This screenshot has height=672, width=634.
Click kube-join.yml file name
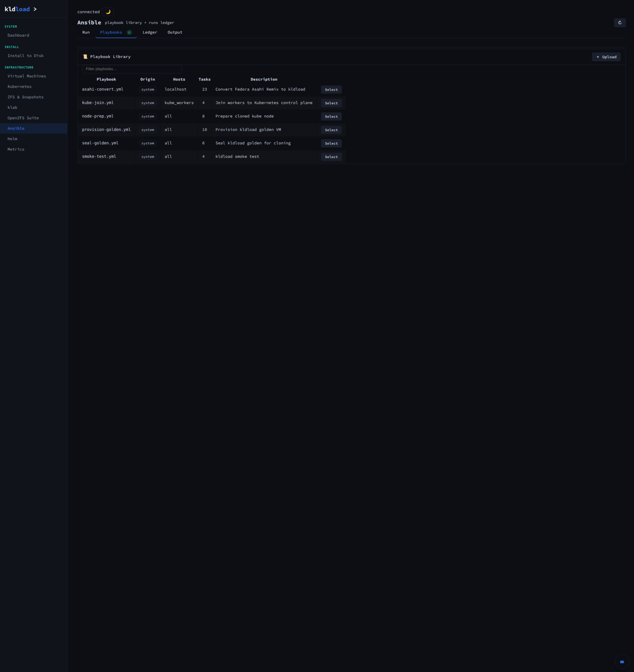click(x=98, y=103)
